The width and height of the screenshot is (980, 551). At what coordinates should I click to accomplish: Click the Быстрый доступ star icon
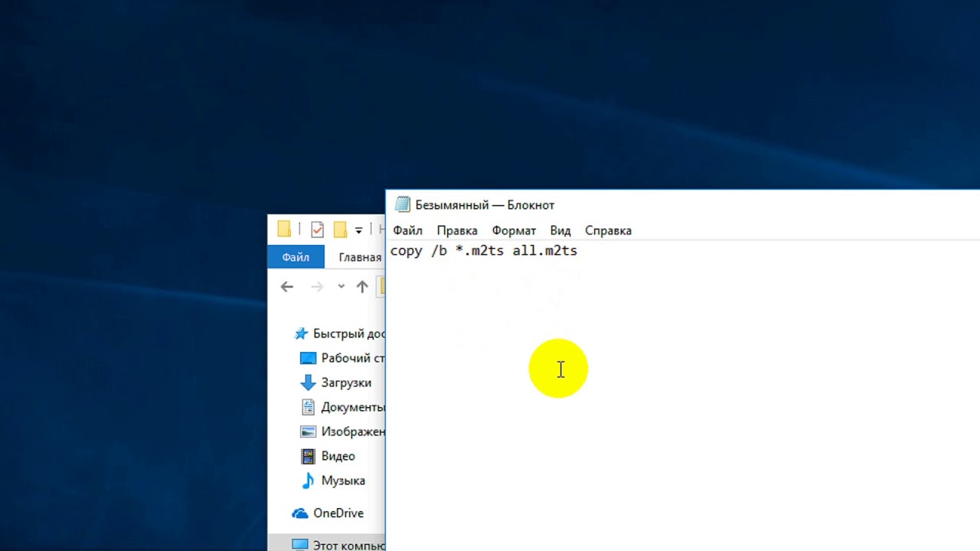tap(302, 334)
